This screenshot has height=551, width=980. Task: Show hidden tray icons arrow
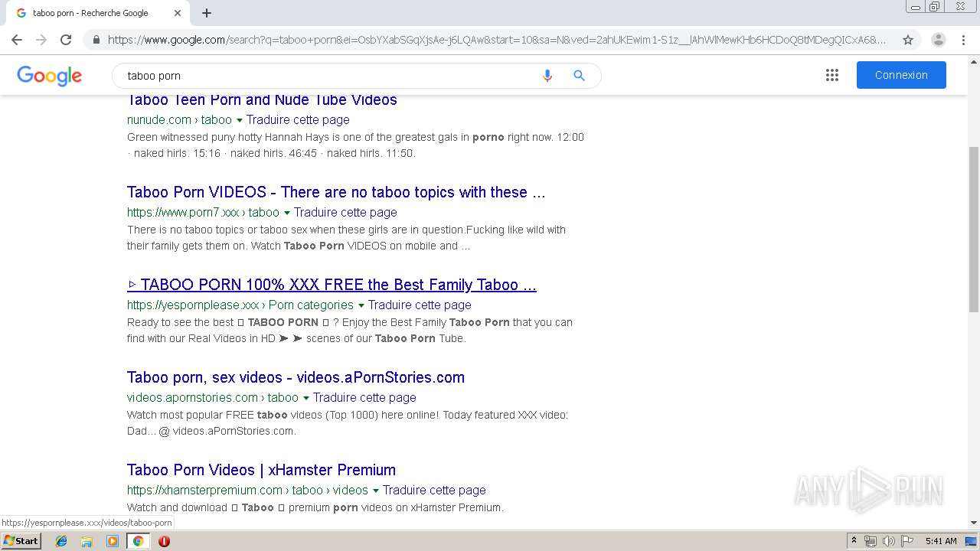854,541
